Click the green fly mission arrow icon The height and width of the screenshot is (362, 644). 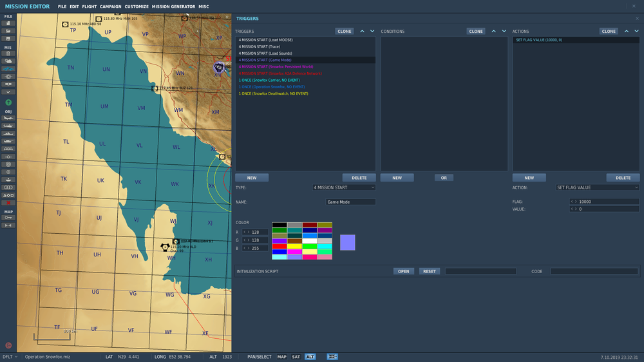point(8,102)
